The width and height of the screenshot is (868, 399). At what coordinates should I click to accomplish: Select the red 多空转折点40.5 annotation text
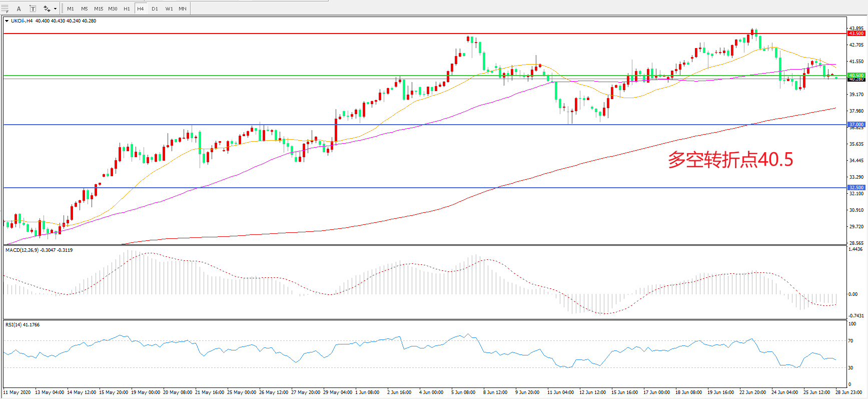click(730, 160)
